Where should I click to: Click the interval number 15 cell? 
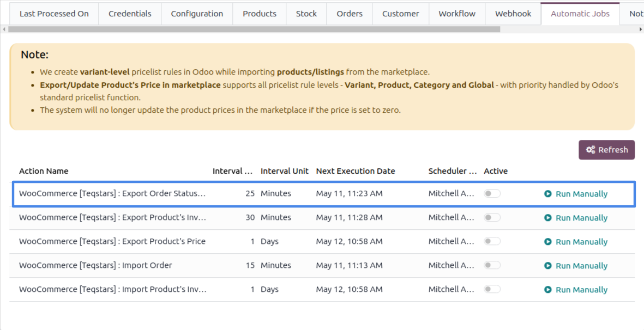tap(250, 265)
